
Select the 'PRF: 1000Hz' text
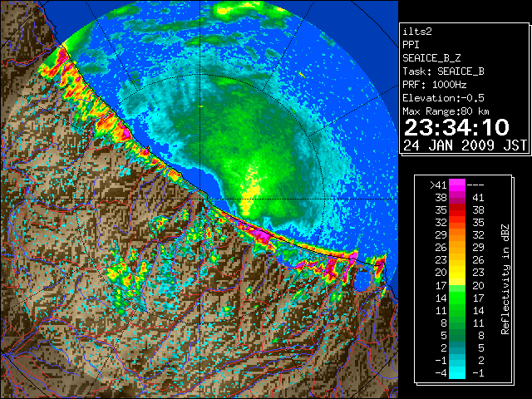pos(434,85)
